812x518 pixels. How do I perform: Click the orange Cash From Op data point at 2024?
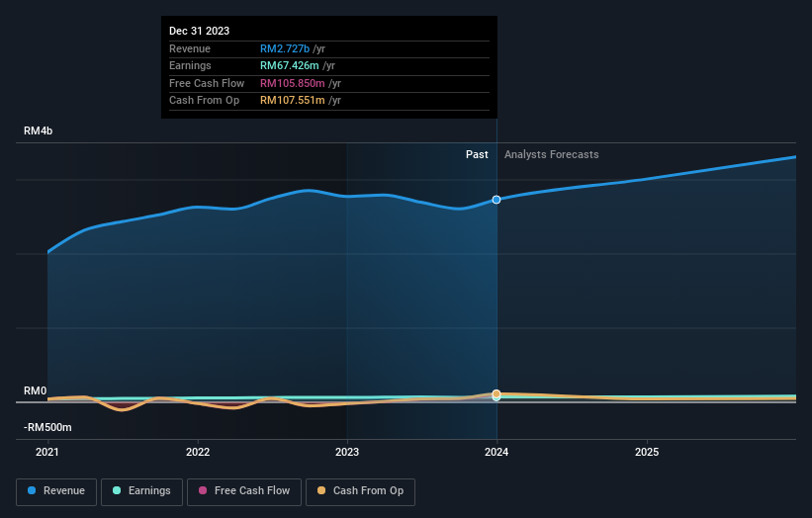click(496, 393)
